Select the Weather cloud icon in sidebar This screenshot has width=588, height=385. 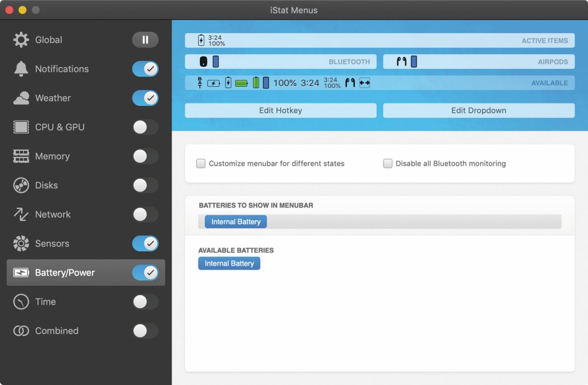[x=21, y=98]
